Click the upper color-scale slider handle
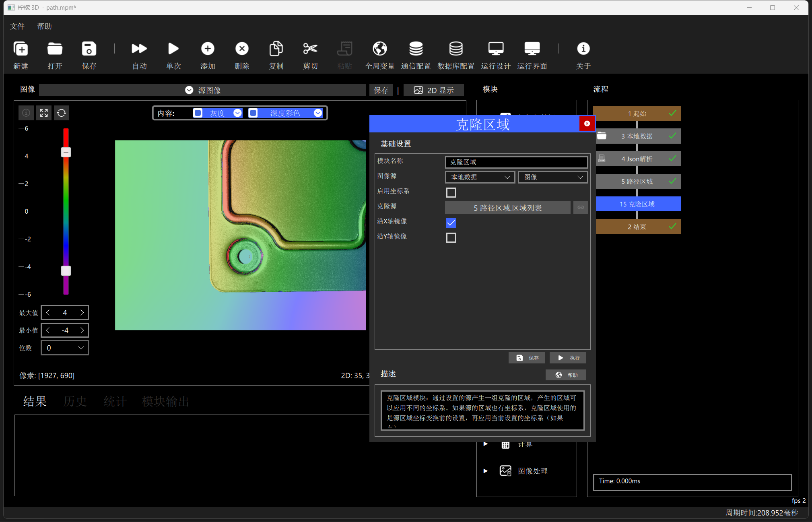 click(66, 152)
